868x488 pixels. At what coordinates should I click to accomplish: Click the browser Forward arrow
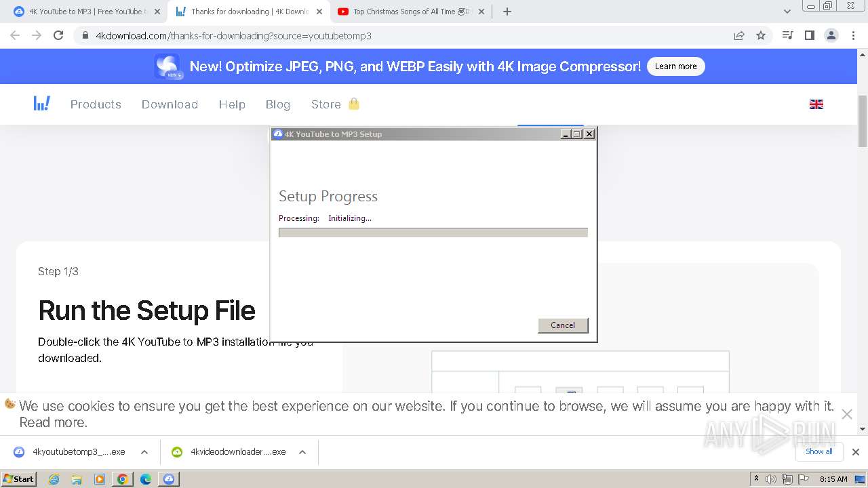click(37, 36)
